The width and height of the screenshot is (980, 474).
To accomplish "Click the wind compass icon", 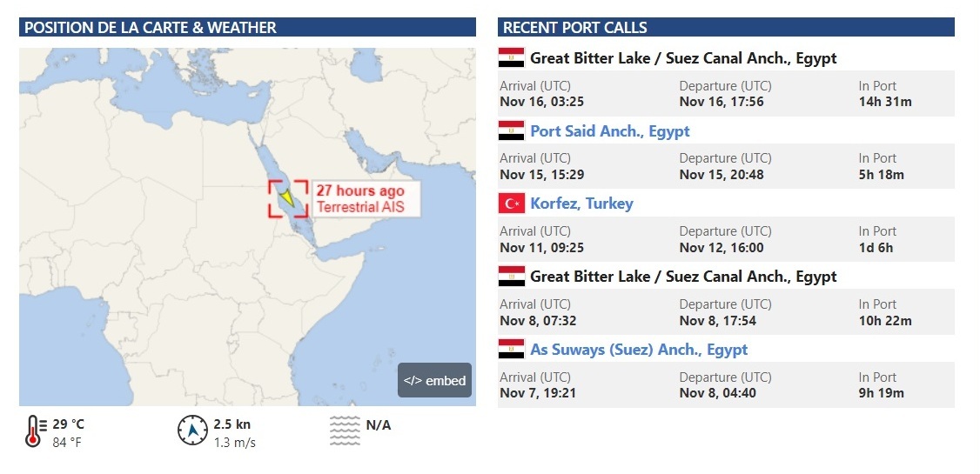I will [192, 431].
